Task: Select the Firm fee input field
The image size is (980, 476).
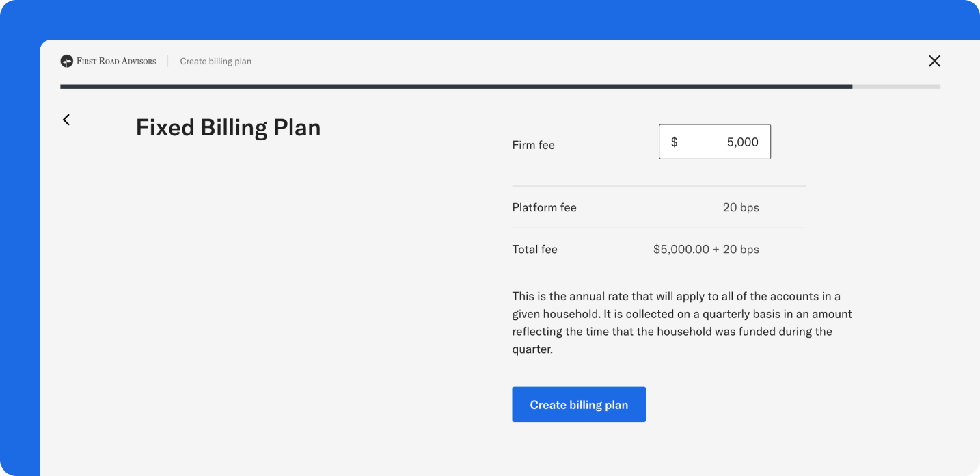Action: click(x=715, y=142)
